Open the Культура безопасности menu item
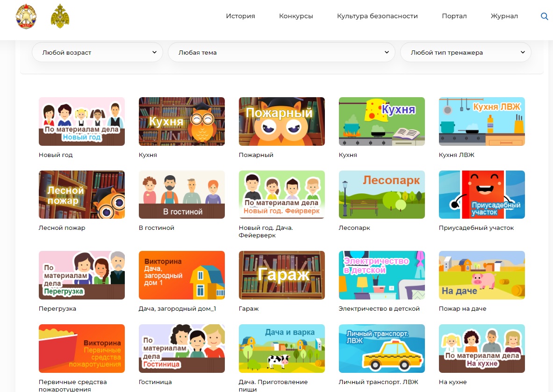Image resolution: width=553 pixels, height=392 pixels. click(x=377, y=16)
